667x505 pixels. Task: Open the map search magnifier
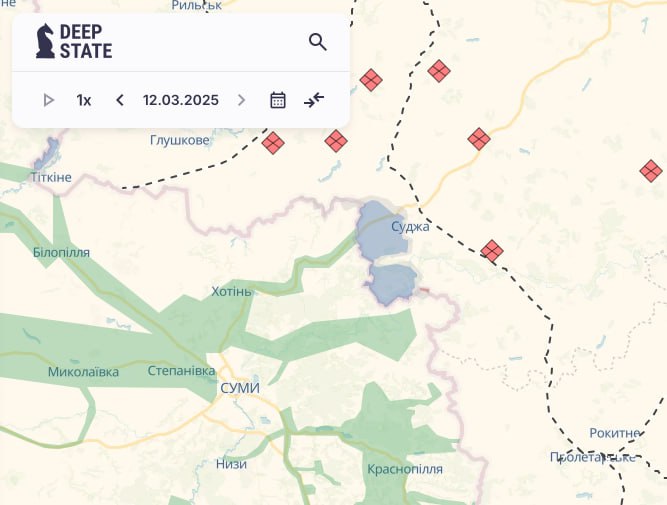pyautogui.click(x=317, y=42)
